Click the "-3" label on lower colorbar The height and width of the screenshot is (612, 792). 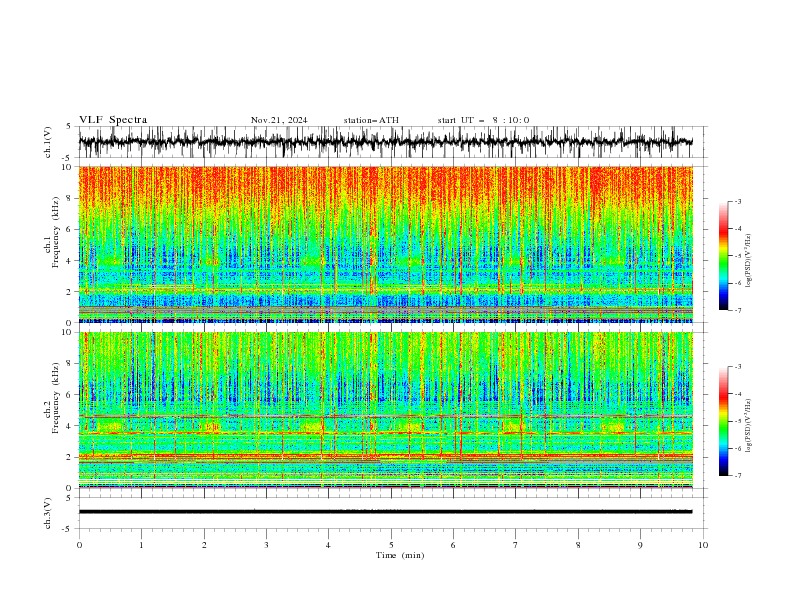(x=737, y=367)
